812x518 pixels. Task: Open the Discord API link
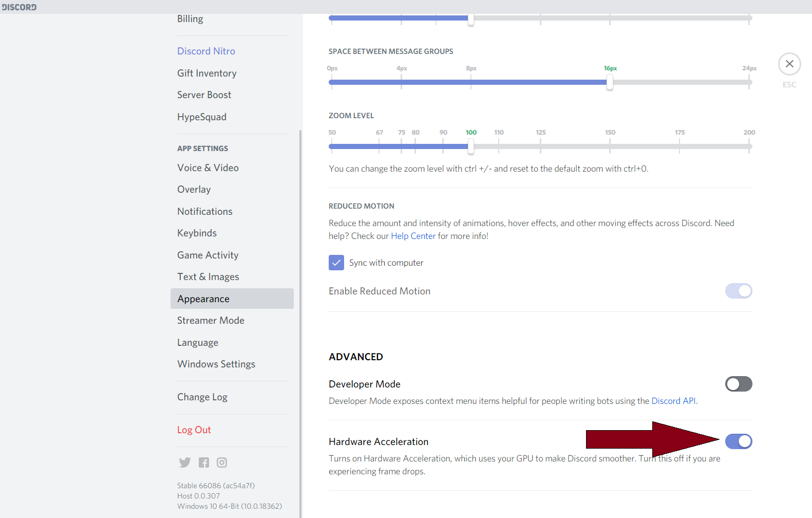click(x=674, y=401)
